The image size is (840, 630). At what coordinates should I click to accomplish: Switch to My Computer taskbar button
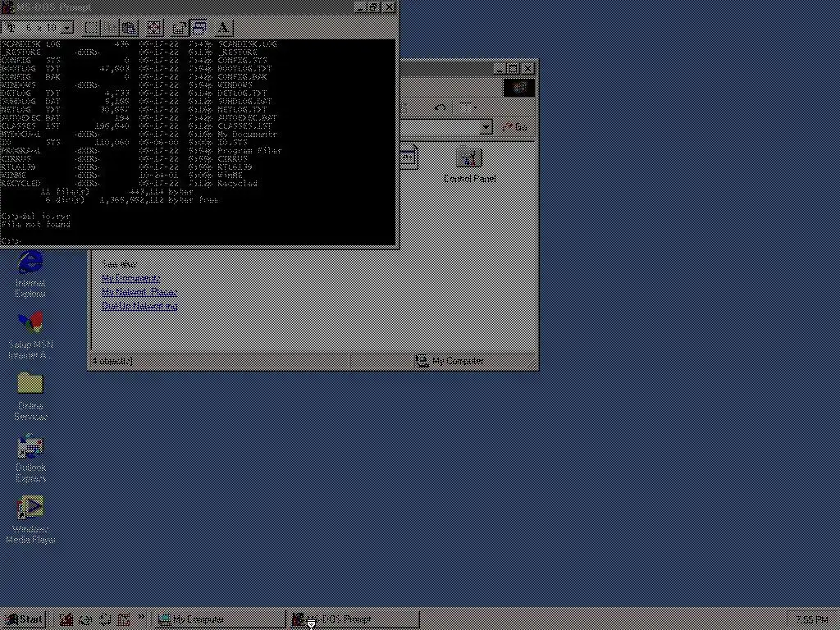tap(220, 619)
